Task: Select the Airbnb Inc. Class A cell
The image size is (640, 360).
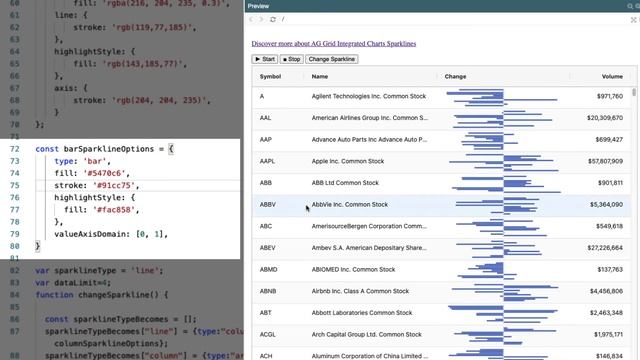Action: [360, 291]
